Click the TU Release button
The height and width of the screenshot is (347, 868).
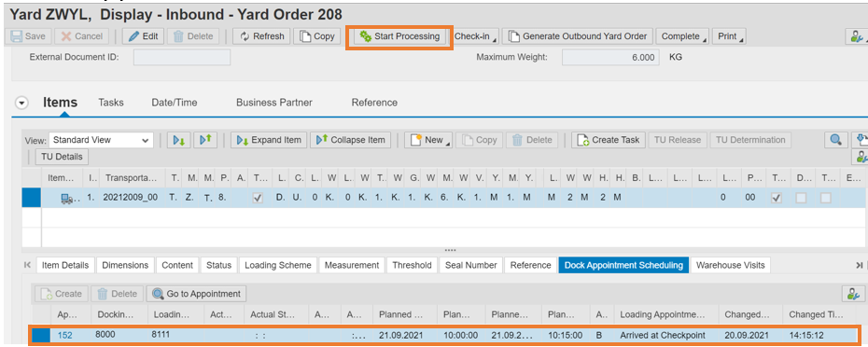coord(678,140)
